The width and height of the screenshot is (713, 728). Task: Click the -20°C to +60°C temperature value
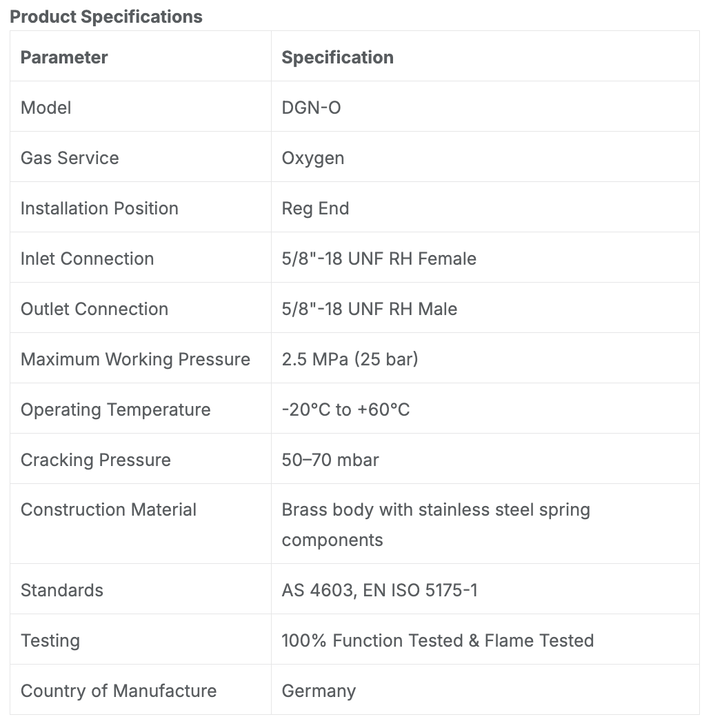click(x=345, y=410)
